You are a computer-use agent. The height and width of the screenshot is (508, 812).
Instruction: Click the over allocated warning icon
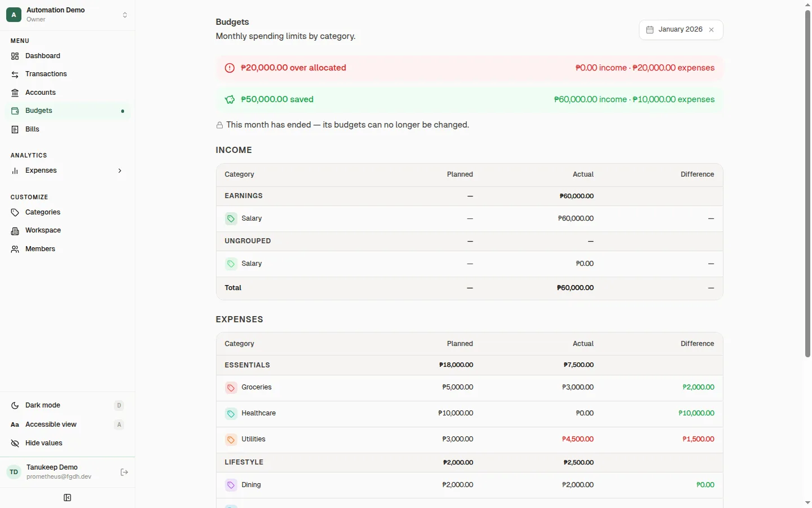230,68
